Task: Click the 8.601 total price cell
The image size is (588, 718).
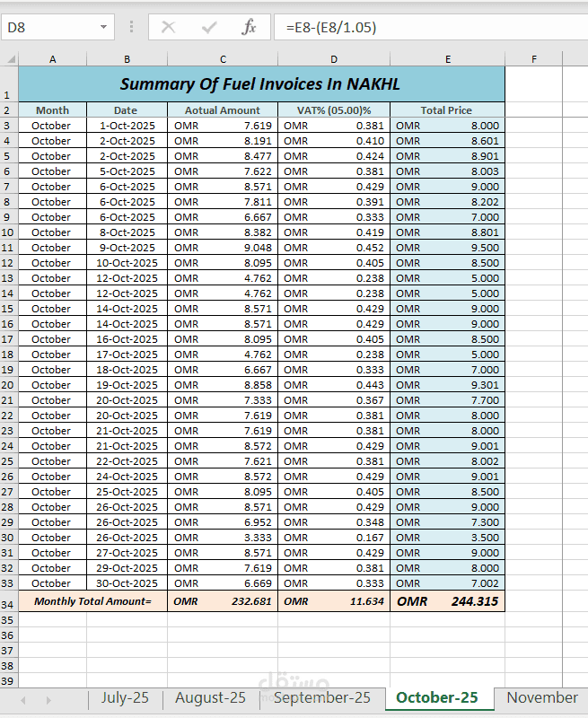Action: 447,141
